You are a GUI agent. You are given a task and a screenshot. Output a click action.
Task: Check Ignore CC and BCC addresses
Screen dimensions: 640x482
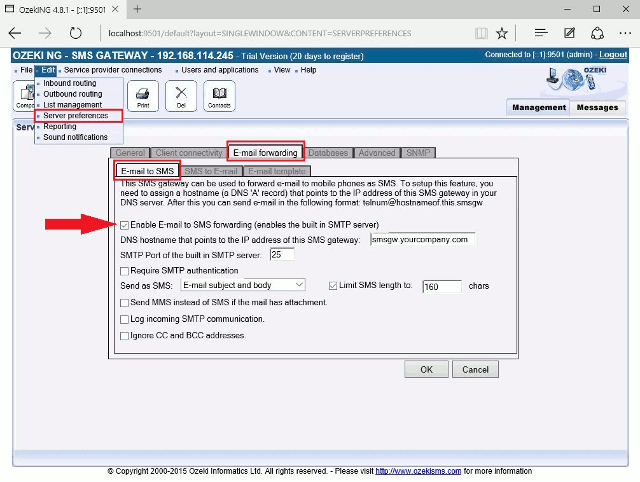124,336
